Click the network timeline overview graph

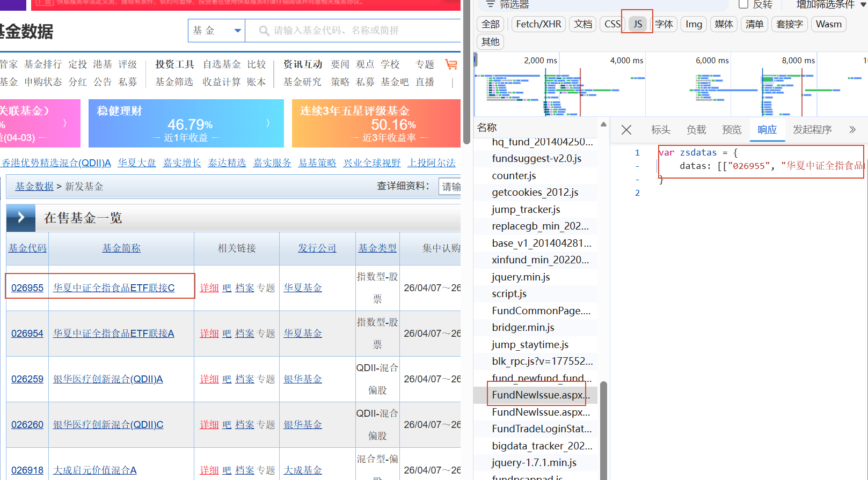671,84
